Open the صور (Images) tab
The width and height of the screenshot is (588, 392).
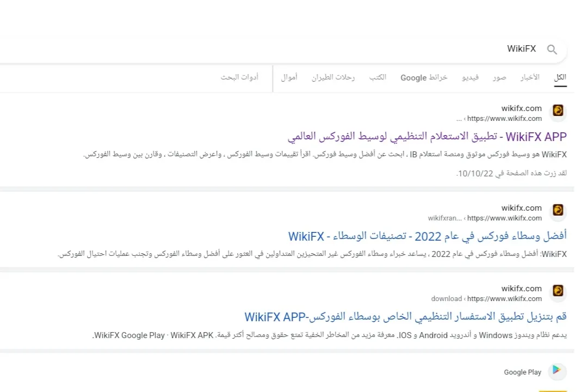tap(499, 77)
